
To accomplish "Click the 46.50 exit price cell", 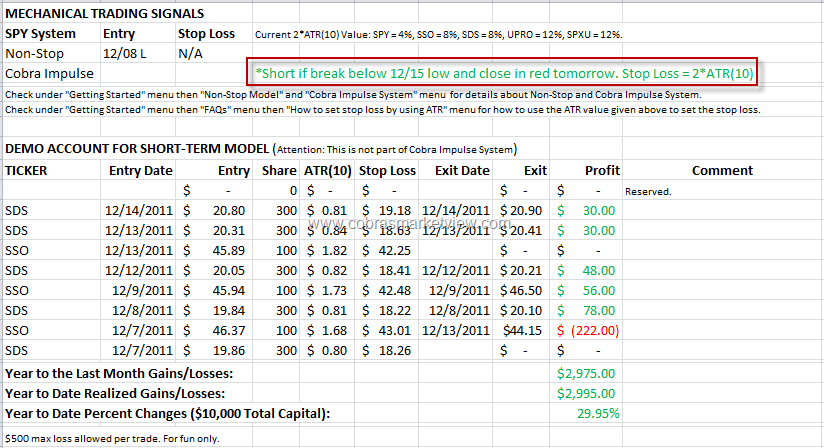I will coord(521,290).
